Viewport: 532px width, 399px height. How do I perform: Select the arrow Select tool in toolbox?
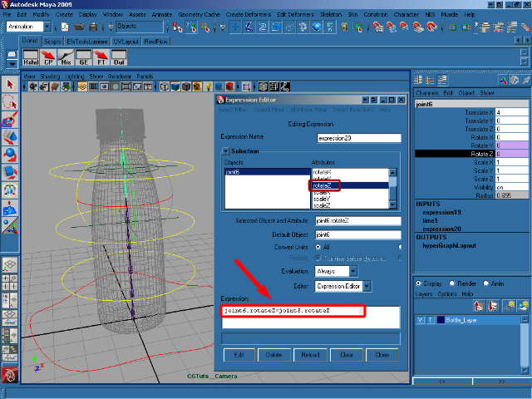pyautogui.click(x=10, y=84)
